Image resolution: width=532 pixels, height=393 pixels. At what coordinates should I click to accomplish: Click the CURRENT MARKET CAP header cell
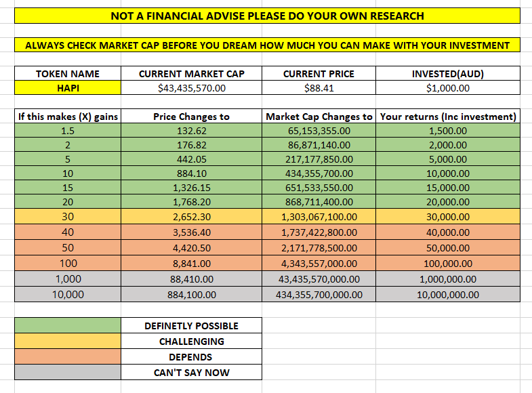(191, 74)
